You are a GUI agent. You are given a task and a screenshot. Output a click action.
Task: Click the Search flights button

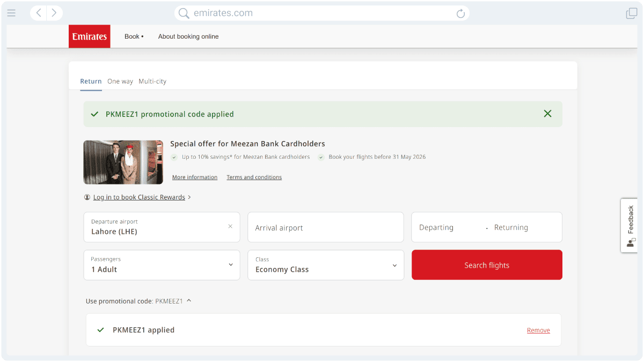pos(486,264)
